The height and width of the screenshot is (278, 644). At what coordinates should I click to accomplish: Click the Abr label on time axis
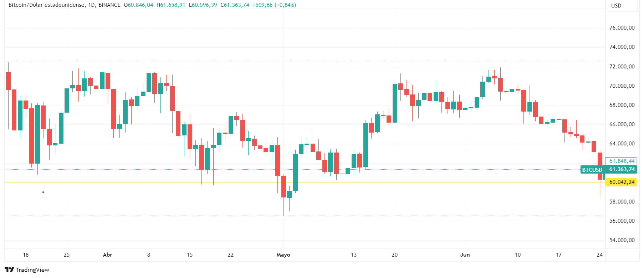108,255
